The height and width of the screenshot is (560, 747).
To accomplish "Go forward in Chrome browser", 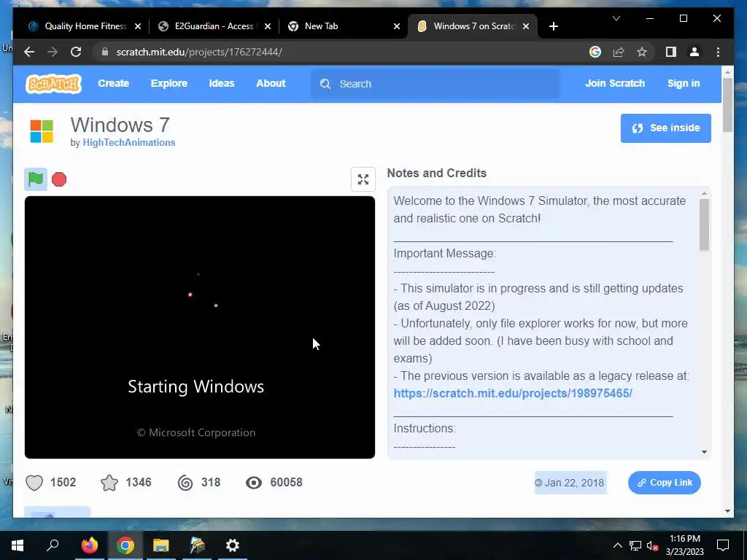I will [53, 52].
